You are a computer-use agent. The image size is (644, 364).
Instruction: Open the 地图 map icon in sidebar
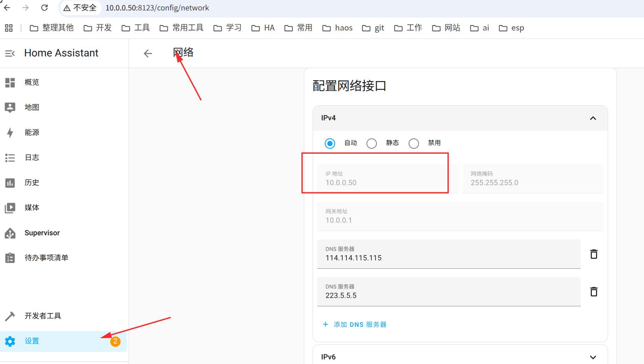point(10,107)
